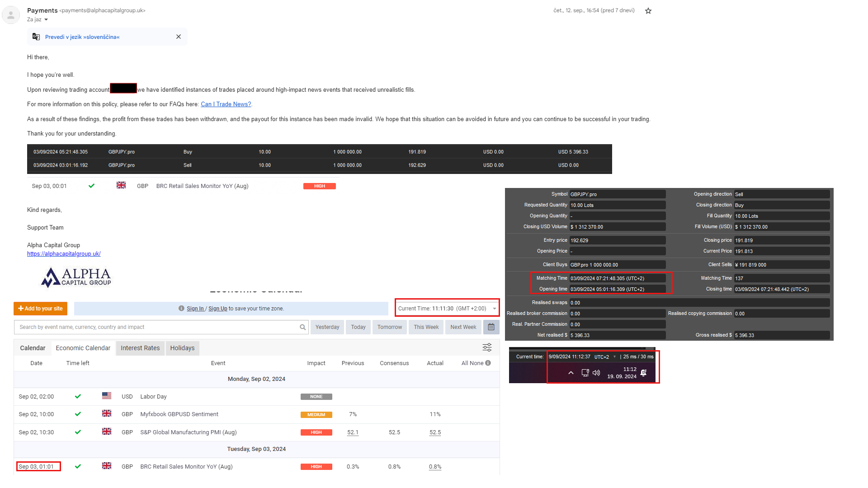Close the translate-to-Slovenian banner

coord(179,37)
